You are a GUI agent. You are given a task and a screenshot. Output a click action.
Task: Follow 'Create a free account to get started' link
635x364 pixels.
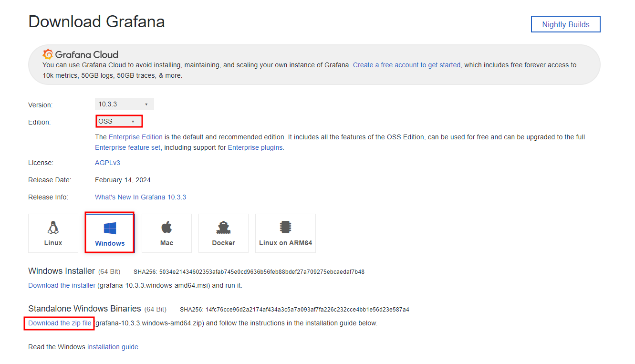[406, 65]
